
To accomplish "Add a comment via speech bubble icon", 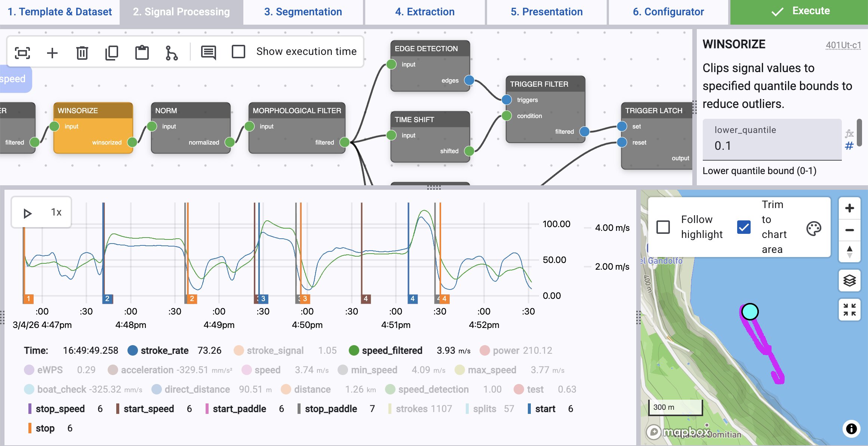I will click(x=208, y=53).
